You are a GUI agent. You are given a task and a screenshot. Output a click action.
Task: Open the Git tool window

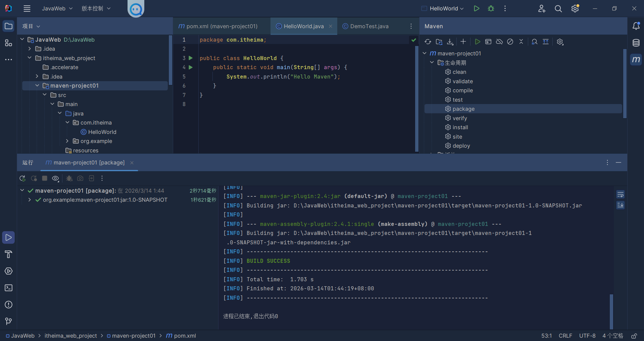click(8, 321)
